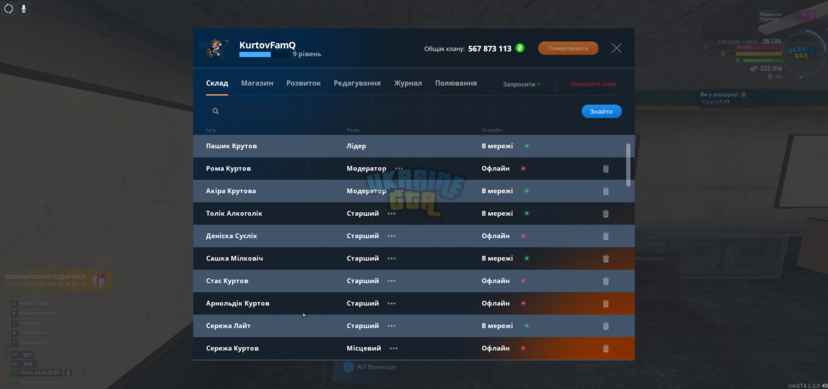This screenshot has height=389, width=828.
Task: Focus the member search input field
Action: (x=391, y=111)
